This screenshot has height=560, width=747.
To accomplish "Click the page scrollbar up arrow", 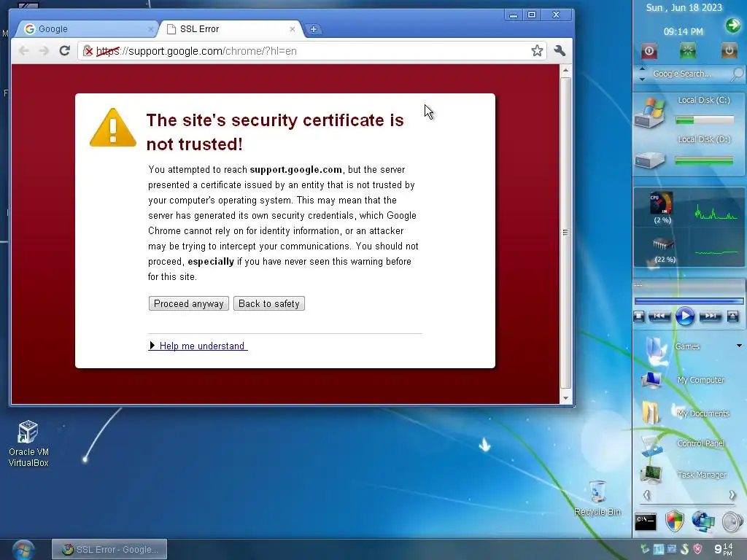I will (565, 70).
